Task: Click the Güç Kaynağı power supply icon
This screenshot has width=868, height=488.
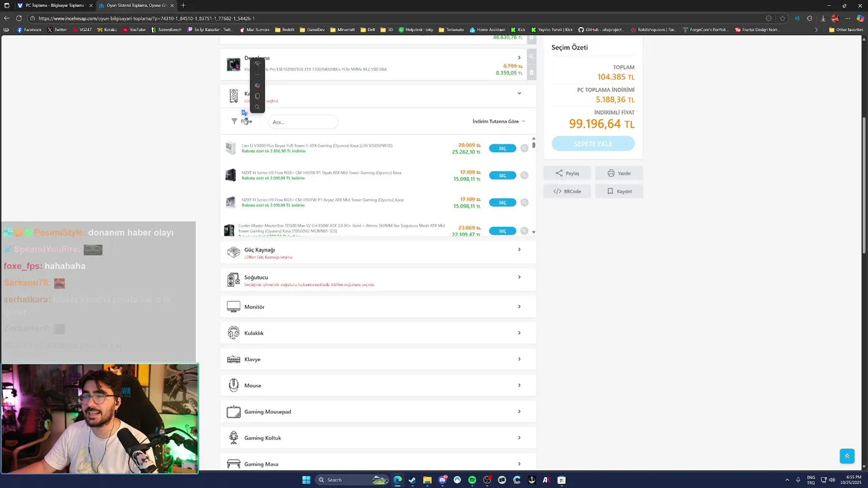Action: [233, 252]
